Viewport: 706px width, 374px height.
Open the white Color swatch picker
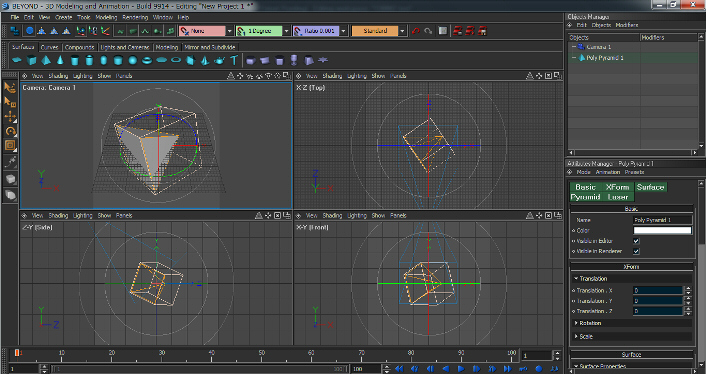(x=662, y=230)
